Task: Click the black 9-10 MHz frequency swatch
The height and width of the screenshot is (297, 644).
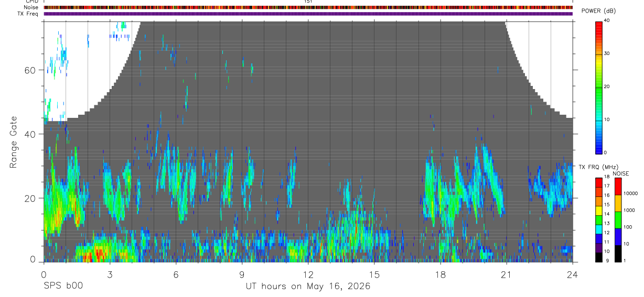Action: (598, 257)
